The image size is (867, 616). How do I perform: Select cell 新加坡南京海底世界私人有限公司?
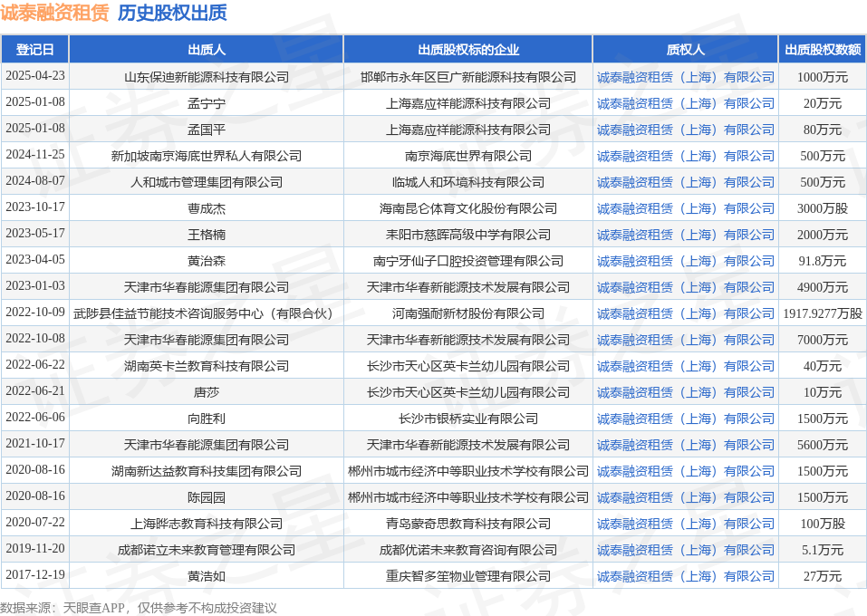click(207, 156)
